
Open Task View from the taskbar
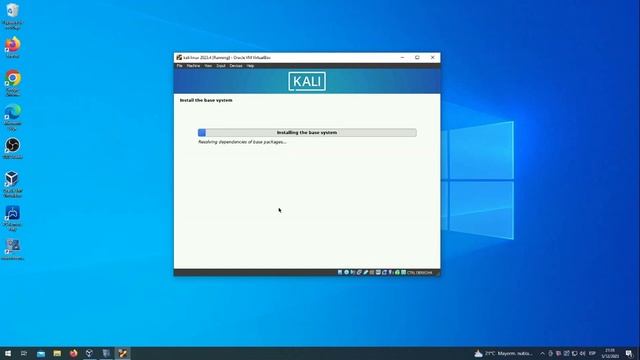24,353
